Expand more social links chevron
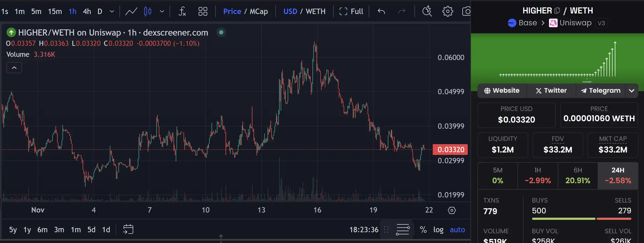The image size is (644, 243). click(632, 91)
